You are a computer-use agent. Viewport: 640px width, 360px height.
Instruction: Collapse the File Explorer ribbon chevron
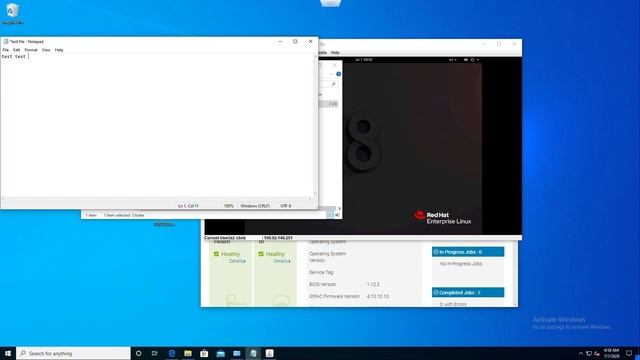tap(331, 74)
